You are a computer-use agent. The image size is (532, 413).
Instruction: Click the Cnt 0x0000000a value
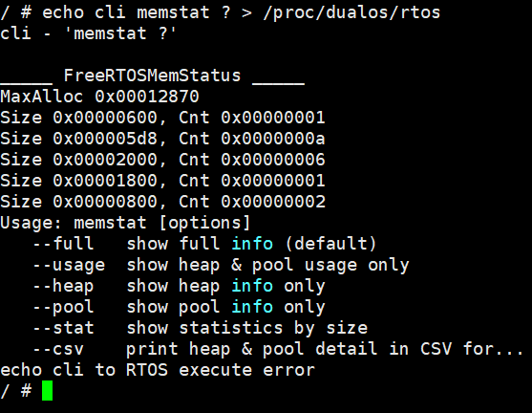(x=252, y=139)
